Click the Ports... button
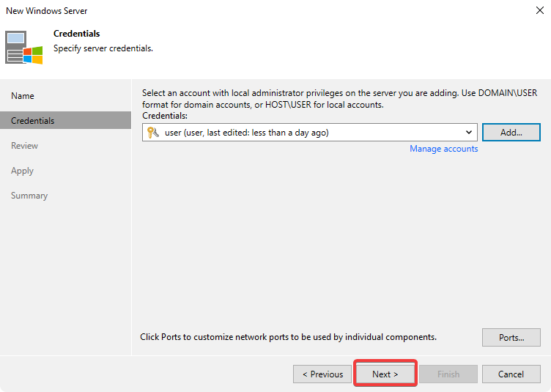The width and height of the screenshot is (551, 392). [511, 338]
